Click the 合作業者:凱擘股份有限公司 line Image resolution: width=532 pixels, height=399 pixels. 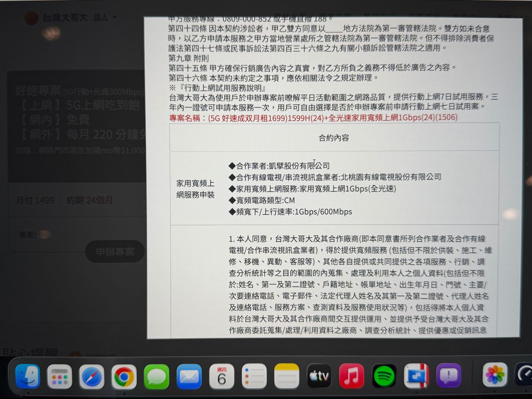[x=279, y=166]
